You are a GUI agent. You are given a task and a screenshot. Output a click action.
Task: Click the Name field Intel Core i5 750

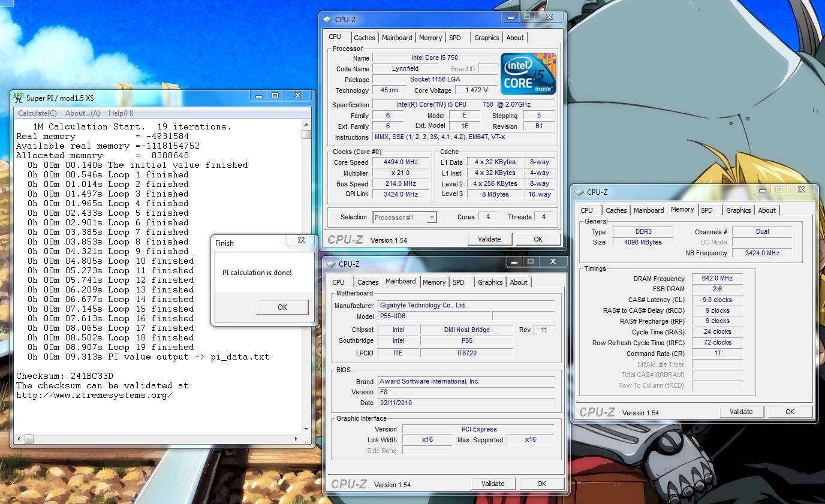tap(435, 58)
